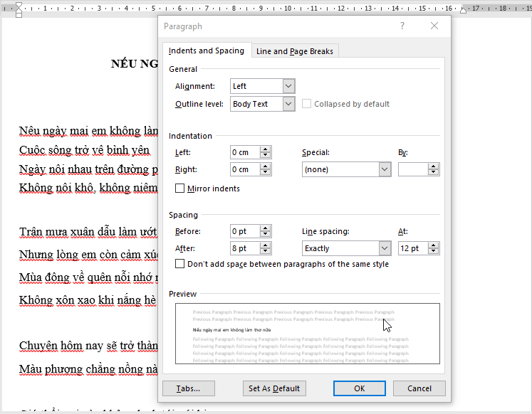Open the Alignment dropdown
Image resolution: width=532 pixels, height=414 pixels.
tap(288, 86)
